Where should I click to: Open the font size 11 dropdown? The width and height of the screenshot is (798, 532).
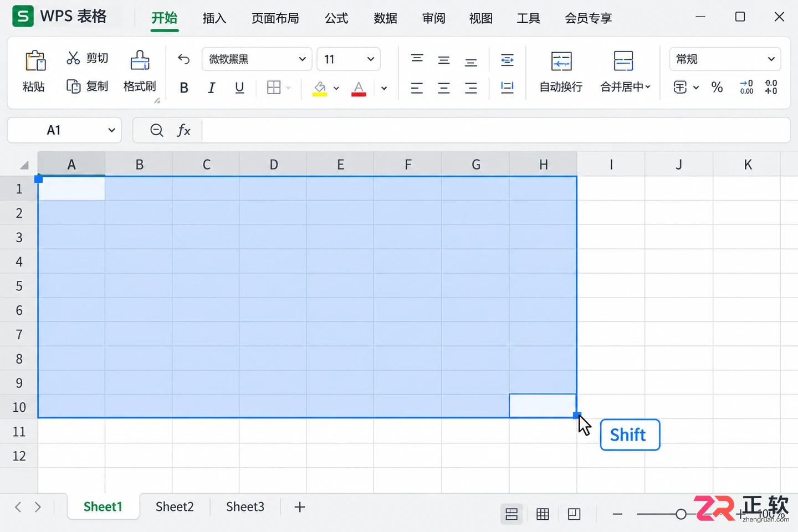point(349,59)
